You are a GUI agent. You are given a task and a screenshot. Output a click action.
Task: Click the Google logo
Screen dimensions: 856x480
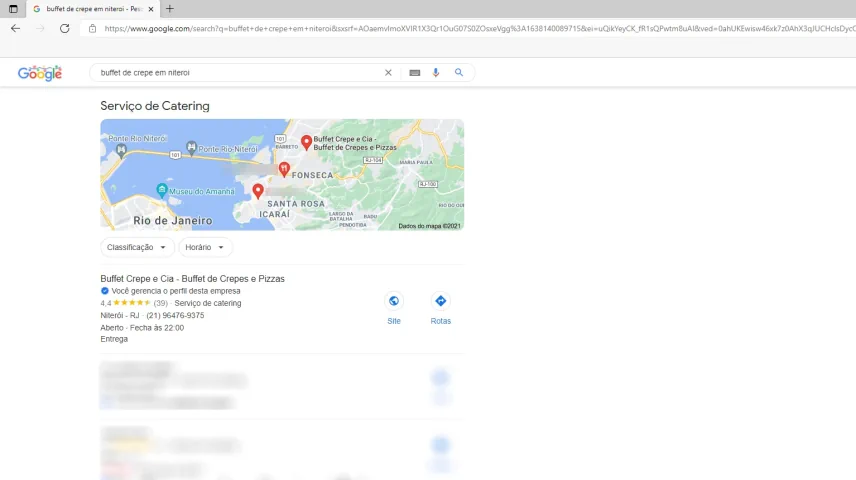[40, 73]
